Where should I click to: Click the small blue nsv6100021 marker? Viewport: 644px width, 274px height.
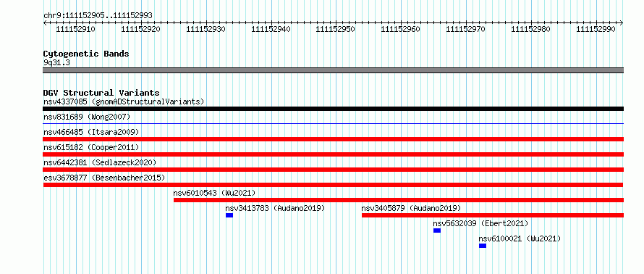coord(483,246)
